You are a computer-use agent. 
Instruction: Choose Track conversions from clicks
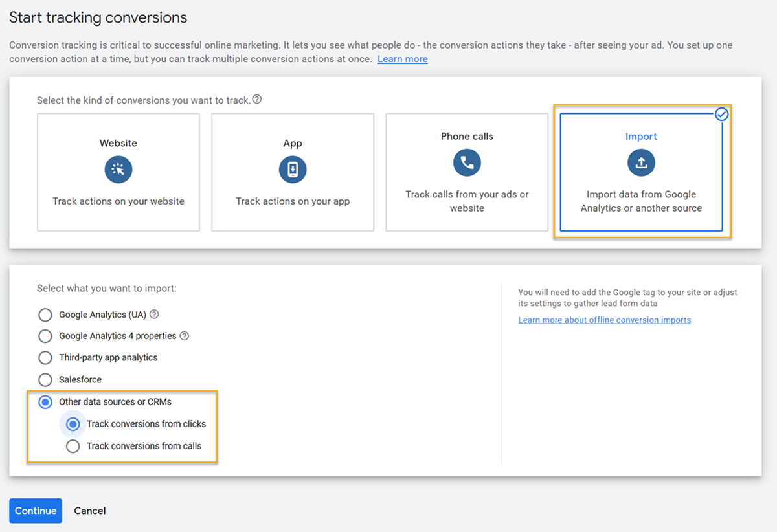point(73,425)
